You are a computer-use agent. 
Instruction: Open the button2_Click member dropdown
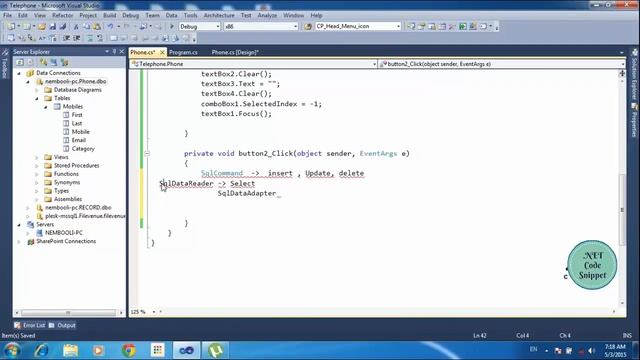622,64
